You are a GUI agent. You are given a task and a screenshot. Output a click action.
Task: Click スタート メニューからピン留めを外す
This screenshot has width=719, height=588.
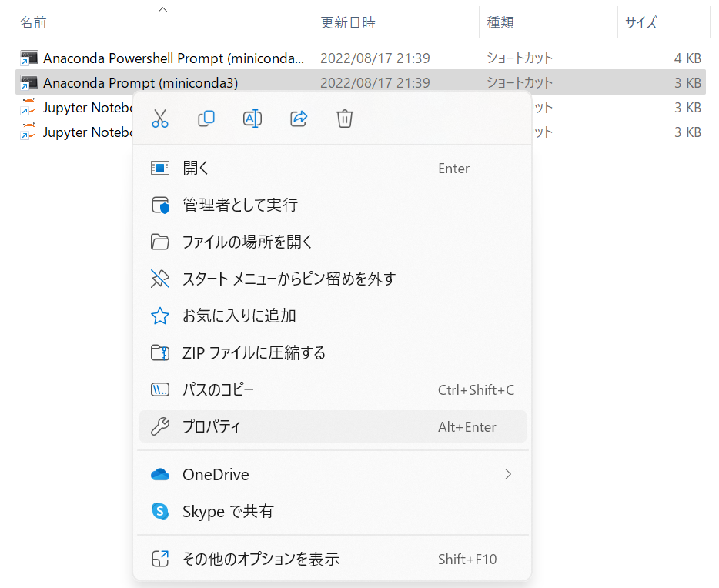(x=333, y=279)
